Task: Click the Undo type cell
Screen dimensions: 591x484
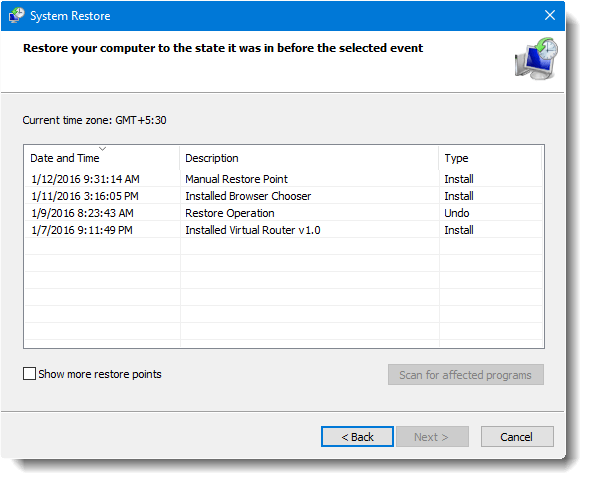Action: [x=456, y=213]
